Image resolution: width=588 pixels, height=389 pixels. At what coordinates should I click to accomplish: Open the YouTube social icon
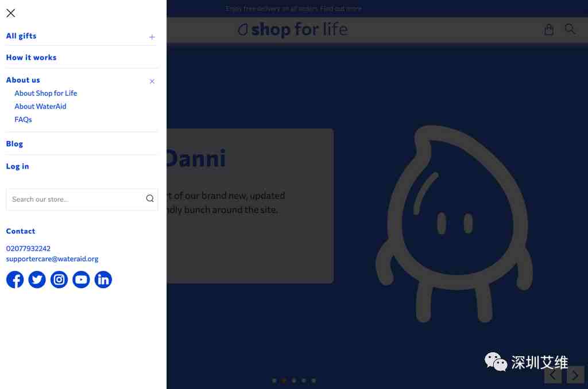click(81, 279)
